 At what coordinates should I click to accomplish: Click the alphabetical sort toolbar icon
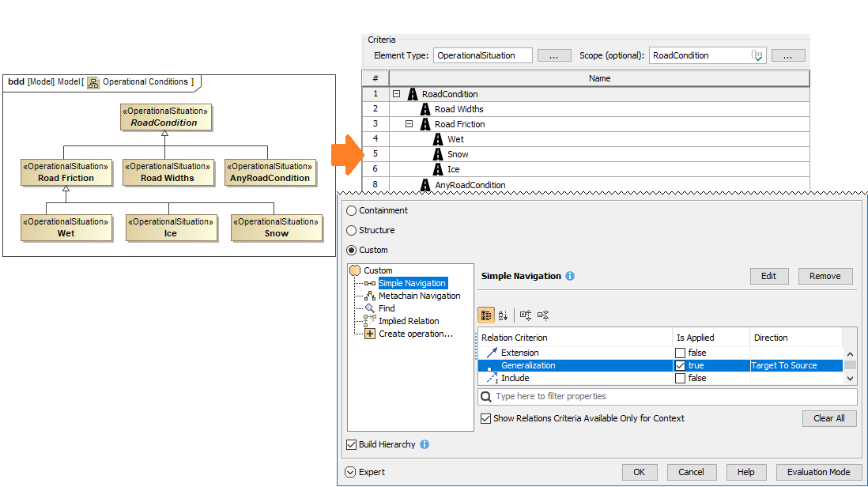[x=504, y=315]
